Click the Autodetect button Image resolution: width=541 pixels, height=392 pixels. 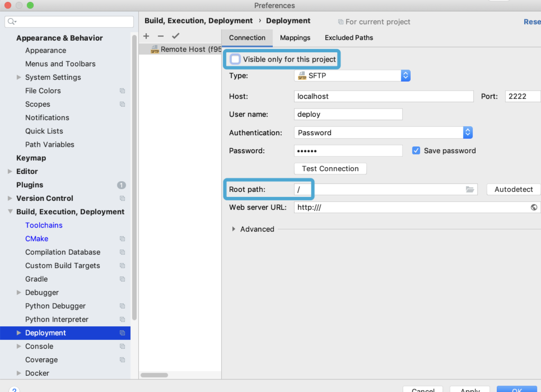click(513, 190)
